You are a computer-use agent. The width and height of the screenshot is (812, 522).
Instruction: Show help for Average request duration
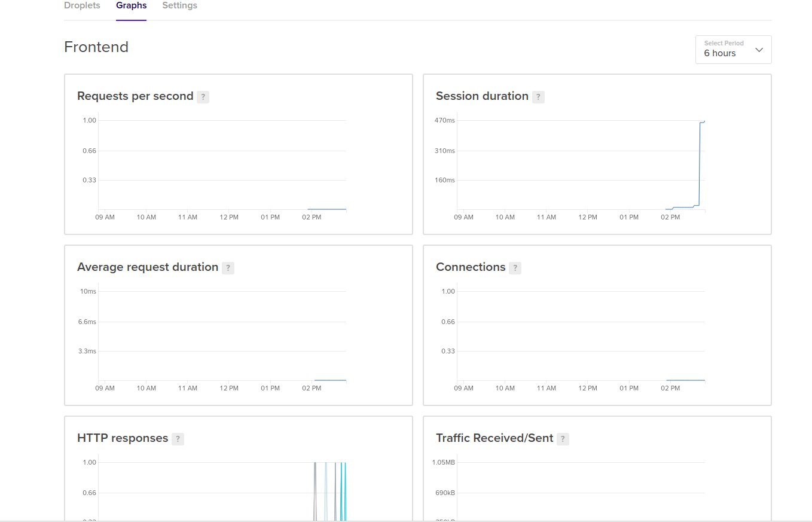click(228, 268)
